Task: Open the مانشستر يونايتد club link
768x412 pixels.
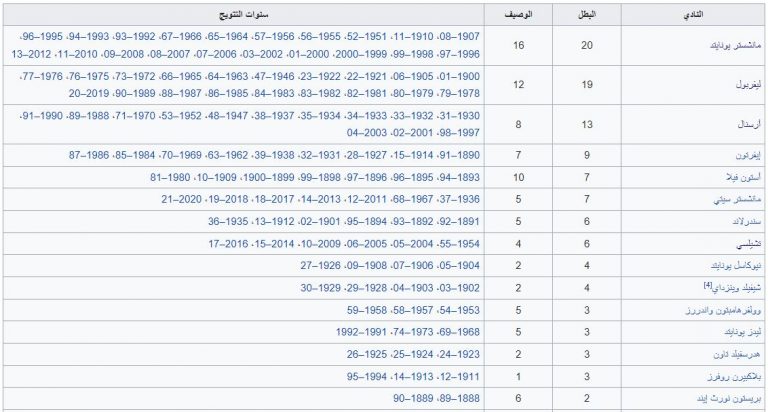Action: (x=735, y=46)
